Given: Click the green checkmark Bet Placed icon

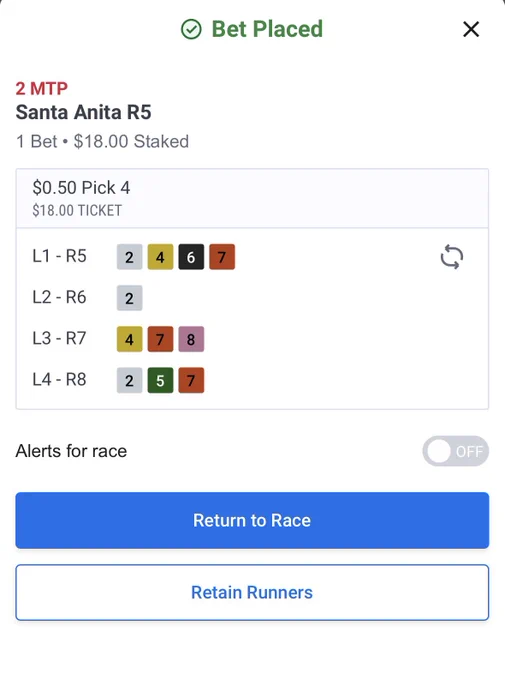Looking at the screenshot, I should click(191, 29).
